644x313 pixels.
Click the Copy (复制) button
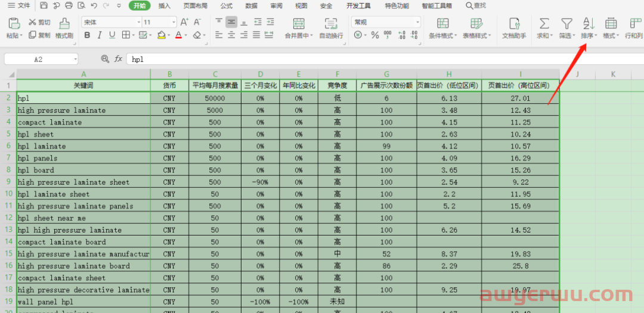tap(39, 35)
